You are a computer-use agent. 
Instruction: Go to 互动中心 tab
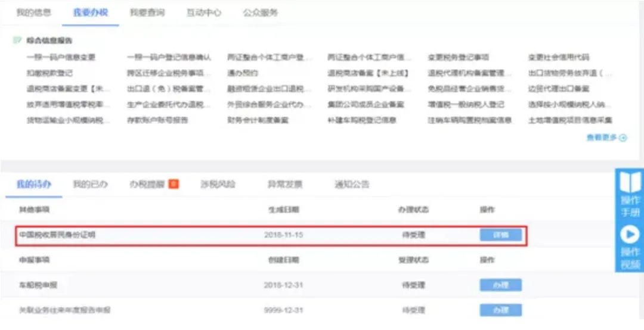pos(204,13)
